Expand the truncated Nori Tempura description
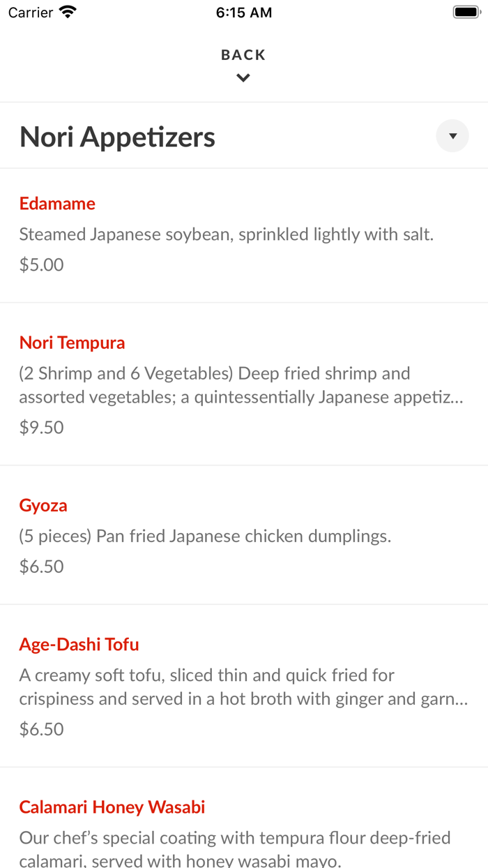The height and width of the screenshot is (868, 488). (244, 384)
